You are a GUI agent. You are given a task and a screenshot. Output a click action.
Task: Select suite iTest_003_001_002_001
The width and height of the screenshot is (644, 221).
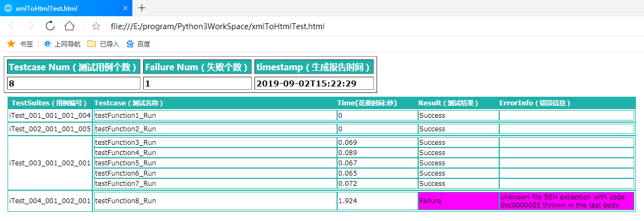tap(50, 163)
